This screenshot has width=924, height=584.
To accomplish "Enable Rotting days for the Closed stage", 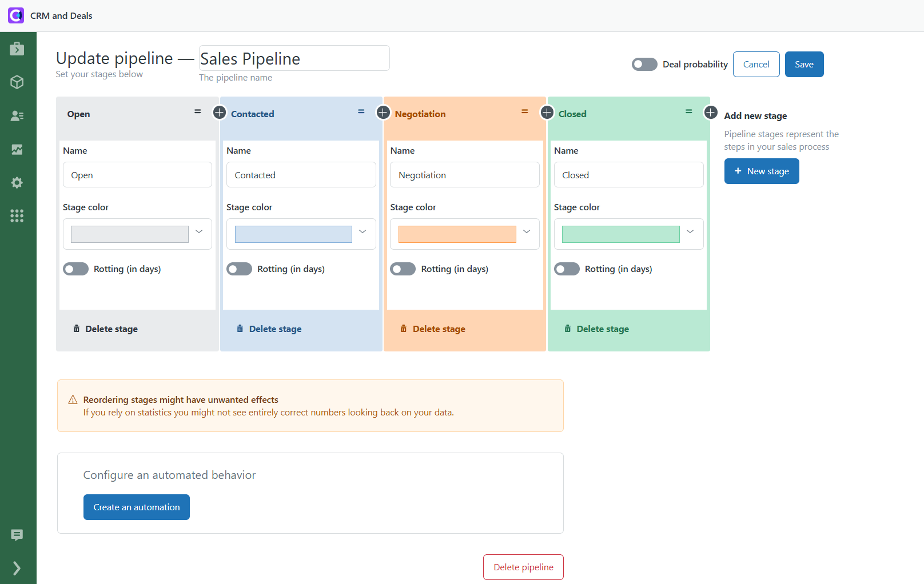I will (x=567, y=269).
